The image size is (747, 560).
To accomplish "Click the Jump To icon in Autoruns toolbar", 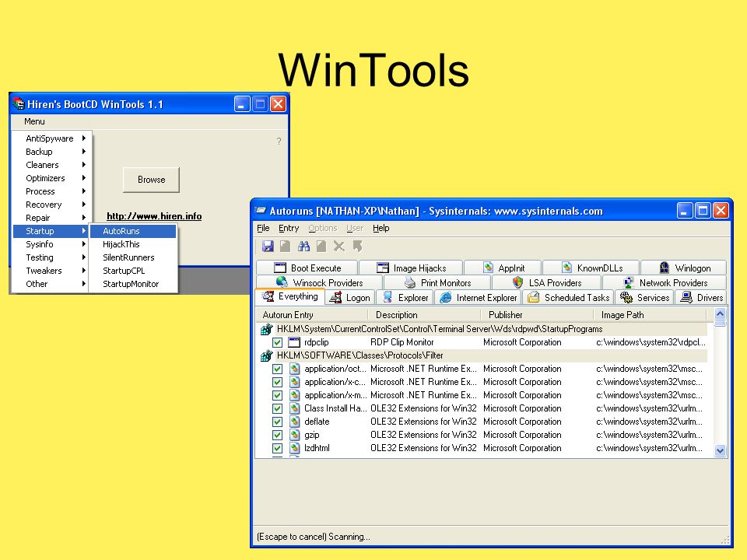I will pos(357,247).
